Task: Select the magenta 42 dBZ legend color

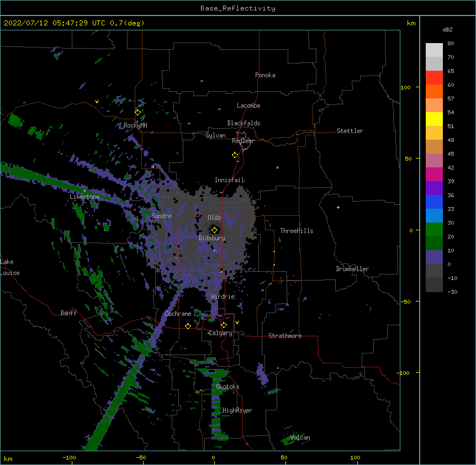Action: pos(434,174)
